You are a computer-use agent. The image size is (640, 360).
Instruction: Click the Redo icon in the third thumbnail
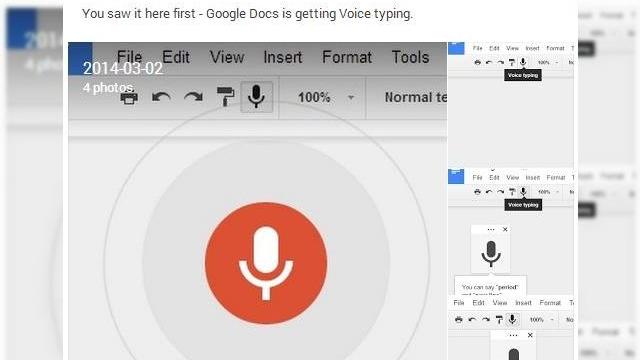486,320
